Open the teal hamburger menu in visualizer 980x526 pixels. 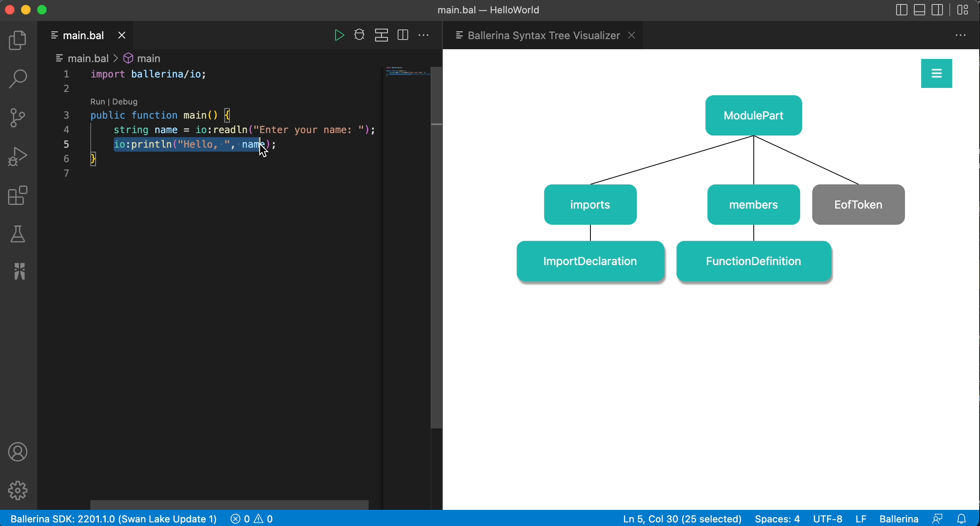936,73
